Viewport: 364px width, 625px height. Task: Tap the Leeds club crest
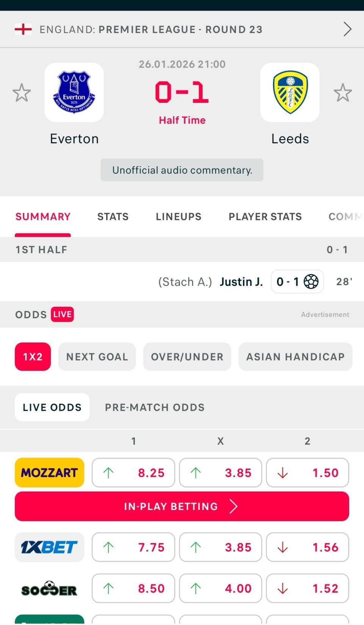[290, 93]
